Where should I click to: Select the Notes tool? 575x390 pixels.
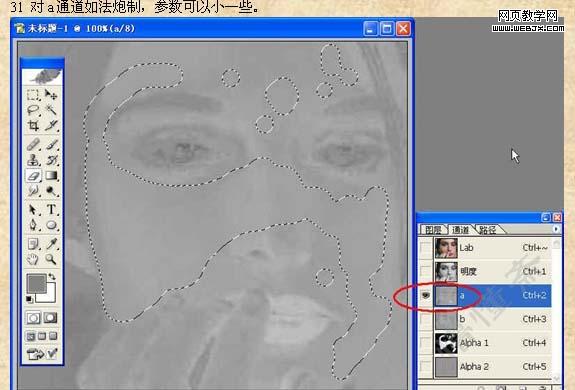(x=33, y=244)
